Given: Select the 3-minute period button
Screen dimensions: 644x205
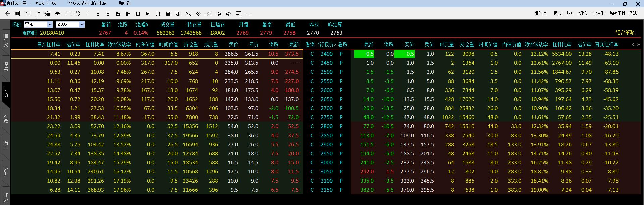Looking at the screenshot, I should tap(98, 14).
